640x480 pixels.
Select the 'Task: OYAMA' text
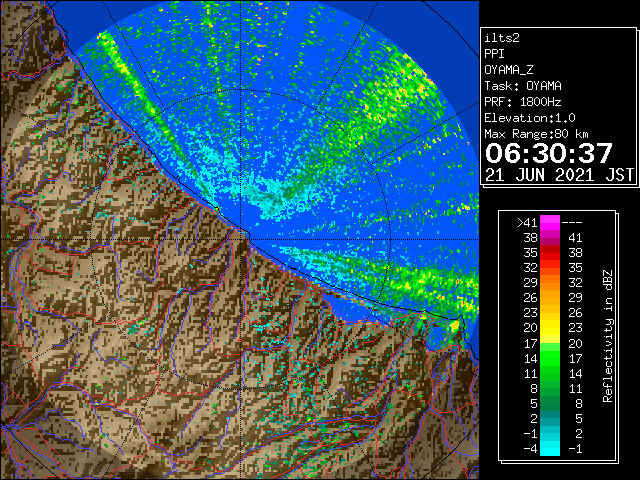(523, 86)
